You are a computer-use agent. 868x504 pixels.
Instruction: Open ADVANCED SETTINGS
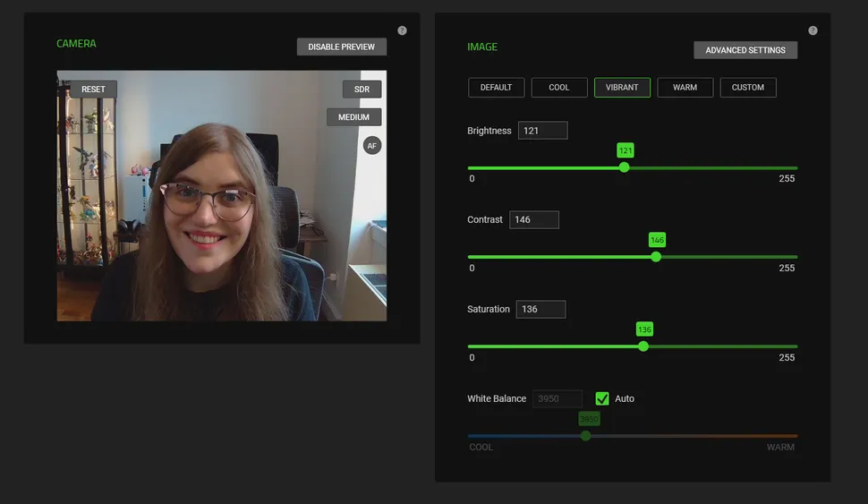(745, 50)
